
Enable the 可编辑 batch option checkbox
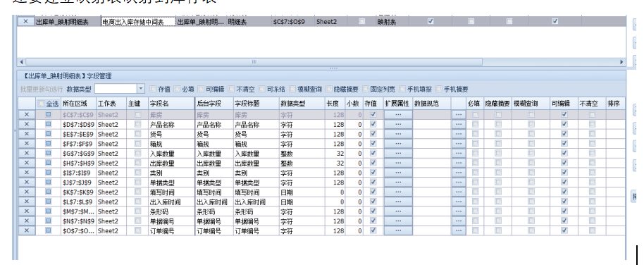[201, 89]
